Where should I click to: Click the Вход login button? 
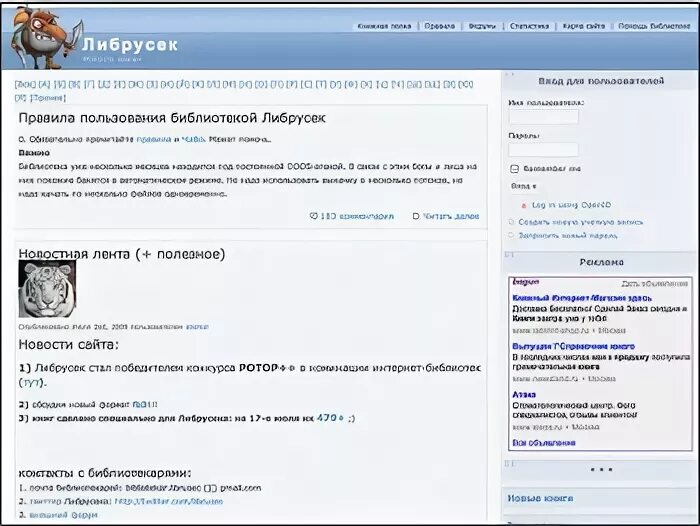524,186
